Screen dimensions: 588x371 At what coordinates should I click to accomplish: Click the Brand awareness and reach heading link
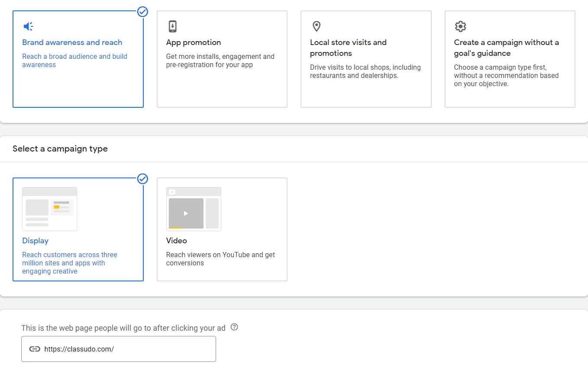(x=72, y=42)
